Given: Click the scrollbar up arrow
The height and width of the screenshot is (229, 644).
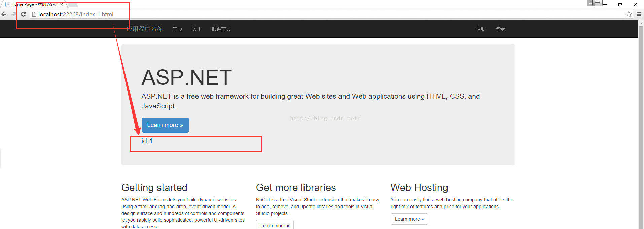Looking at the screenshot, I should pos(641,23).
